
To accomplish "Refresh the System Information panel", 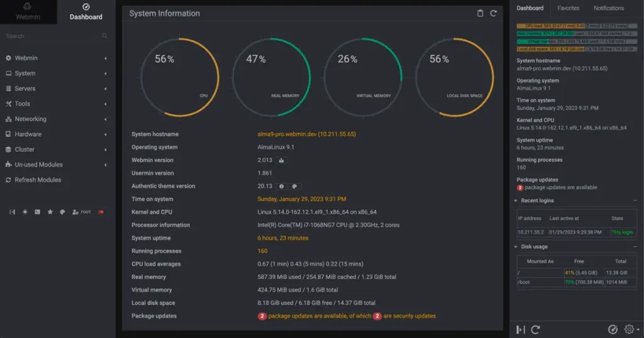I will (x=493, y=13).
